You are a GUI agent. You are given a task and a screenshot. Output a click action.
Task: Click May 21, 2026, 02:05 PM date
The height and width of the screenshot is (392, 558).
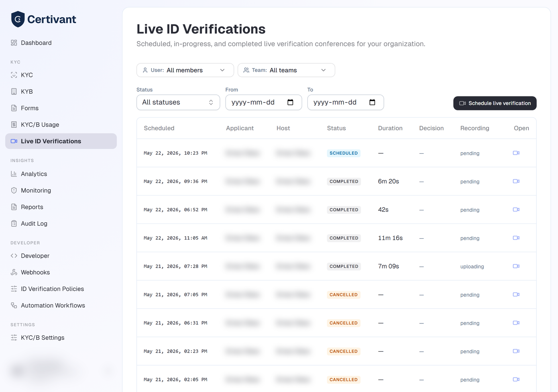pyautogui.click(x=175, y=379)
